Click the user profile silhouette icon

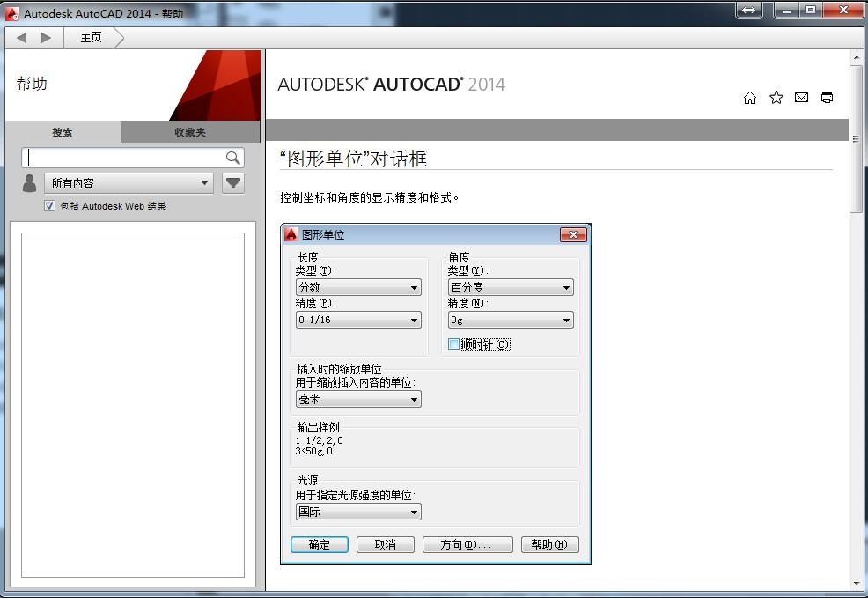point(29,182)
